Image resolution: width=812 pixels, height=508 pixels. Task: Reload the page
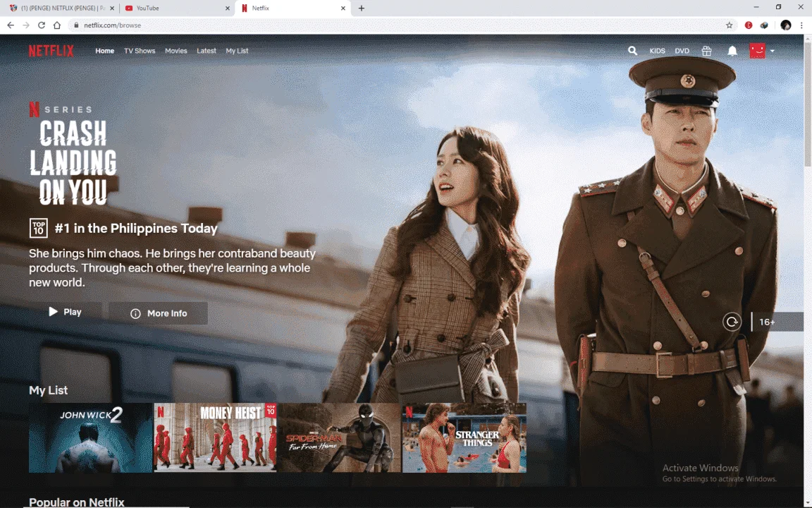point(42,25)
